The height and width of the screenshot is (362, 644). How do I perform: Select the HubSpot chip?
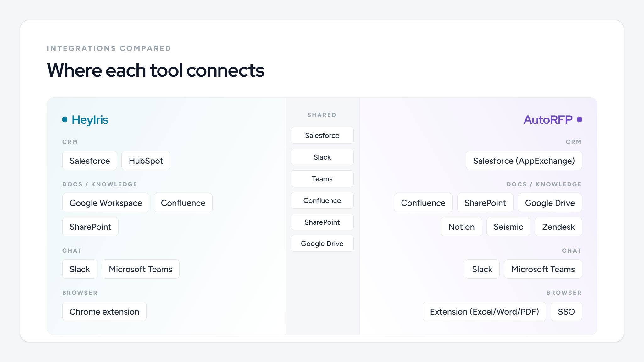[x=146, y=161]
